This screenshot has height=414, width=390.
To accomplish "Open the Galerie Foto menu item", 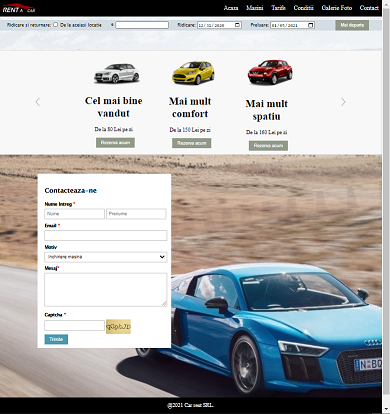I will coord(337,8).
